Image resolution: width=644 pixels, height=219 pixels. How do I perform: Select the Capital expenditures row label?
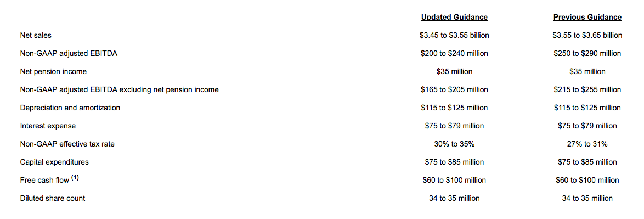point(54,162)
